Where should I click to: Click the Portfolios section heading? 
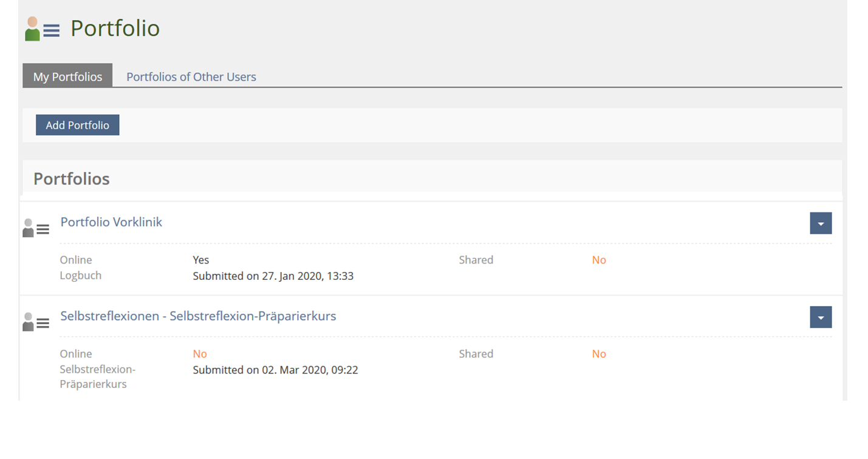[x=72, y=178]
